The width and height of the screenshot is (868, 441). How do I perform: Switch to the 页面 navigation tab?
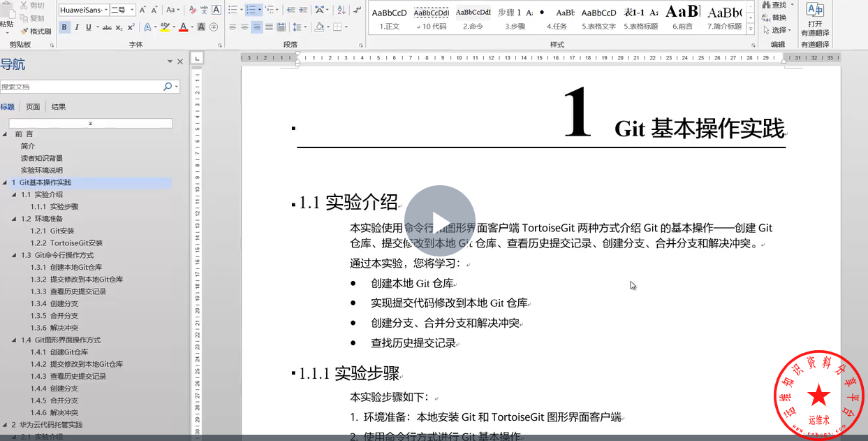click(33, 107)
